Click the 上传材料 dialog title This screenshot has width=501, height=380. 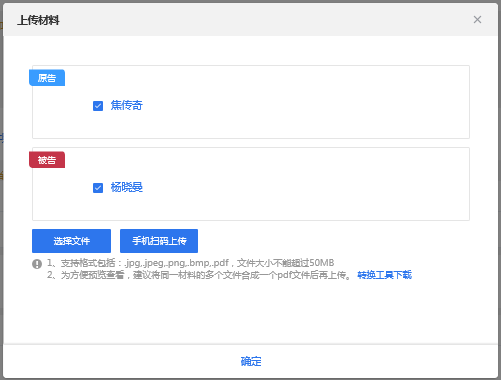pyautogui.click(x=38, y=20)
